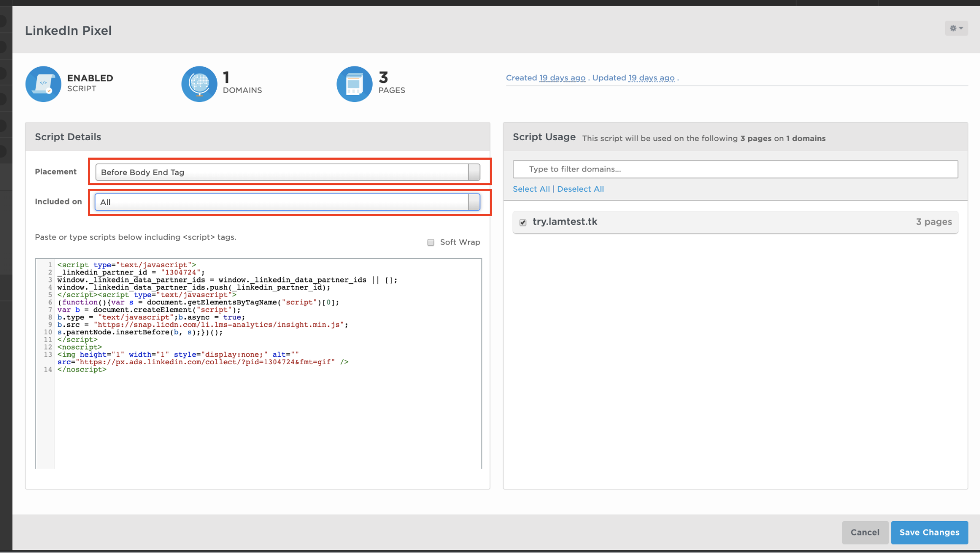The width and height of the screenshot is (980, 553).
Task: Open the gear settings menu
Action: pyautogui.click(x=956, y=28)
